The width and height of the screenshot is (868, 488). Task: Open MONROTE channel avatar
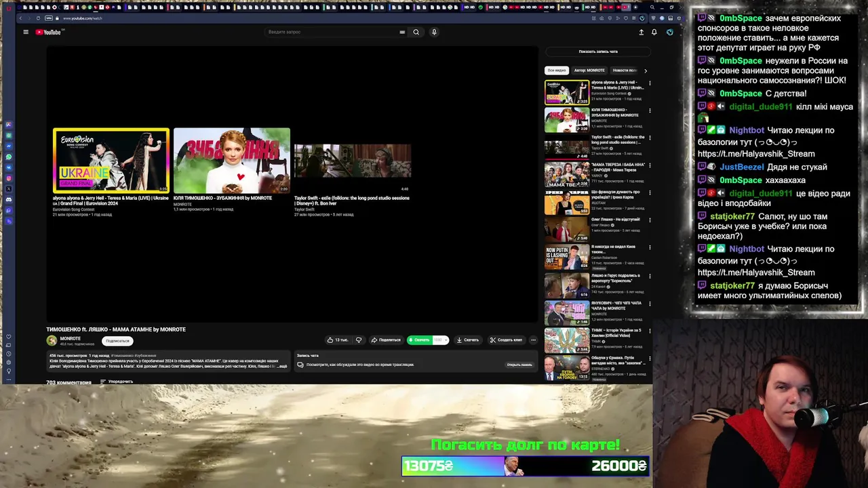point(52,341)
